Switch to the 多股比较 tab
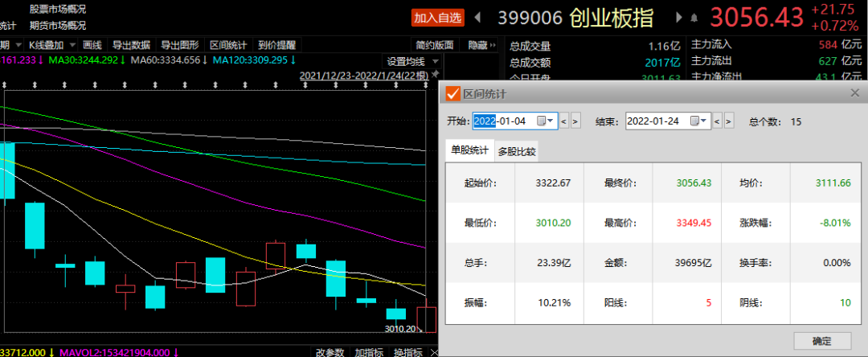 [x=517, y=150]
